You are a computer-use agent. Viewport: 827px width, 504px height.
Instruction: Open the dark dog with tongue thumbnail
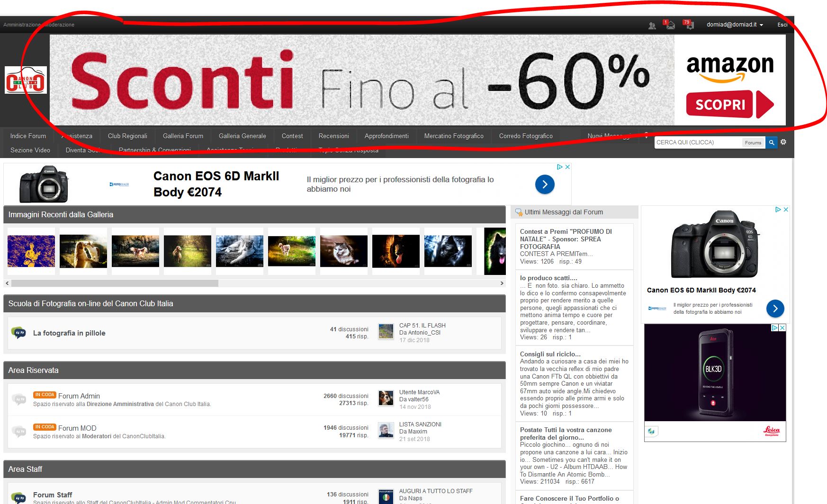point(396,251)
